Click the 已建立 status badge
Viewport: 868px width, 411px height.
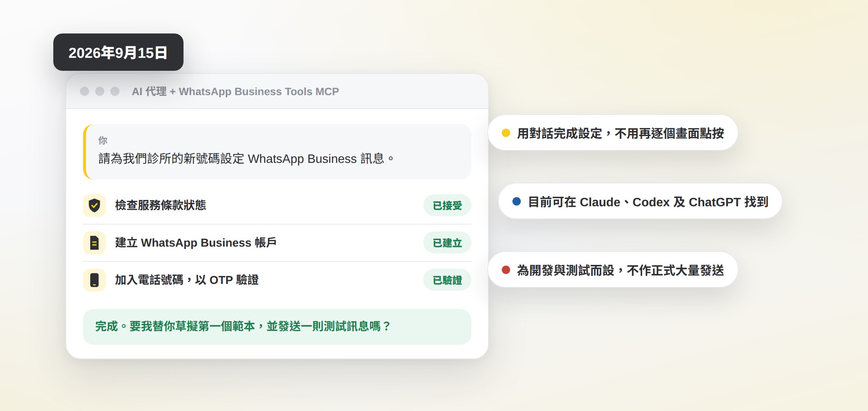pos(447,243)
